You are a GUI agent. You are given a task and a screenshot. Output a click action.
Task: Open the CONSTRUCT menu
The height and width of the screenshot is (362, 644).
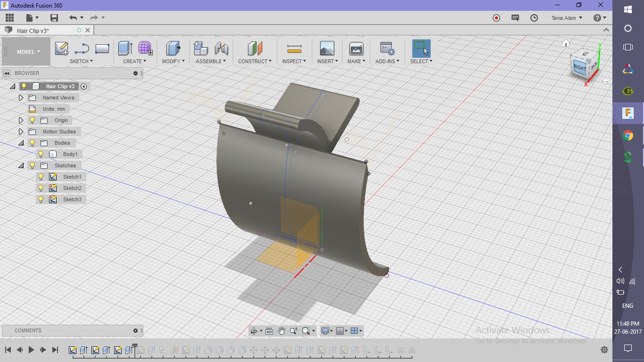(255, 61)
